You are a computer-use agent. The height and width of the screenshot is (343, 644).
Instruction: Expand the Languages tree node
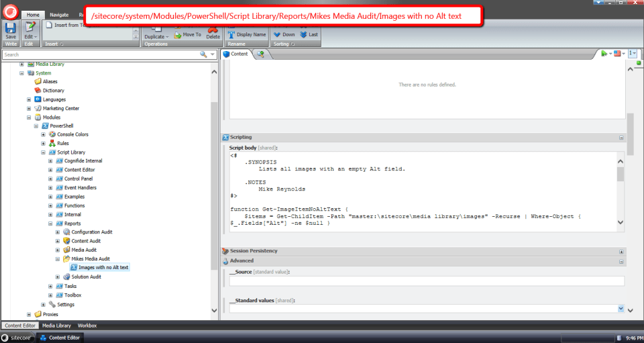29,99
